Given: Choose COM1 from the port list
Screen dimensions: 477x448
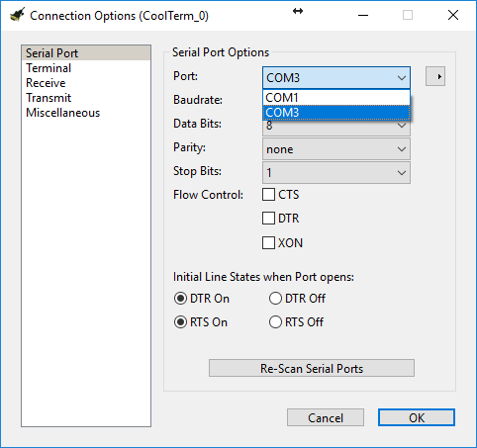Looking at the screenshot, I should pos(336,98).
